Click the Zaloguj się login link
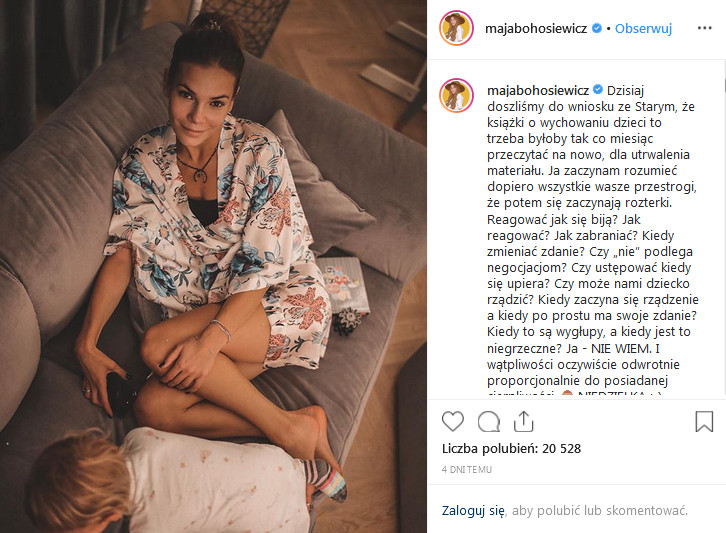Screen dimensions: 726x533 coord(473,510)
